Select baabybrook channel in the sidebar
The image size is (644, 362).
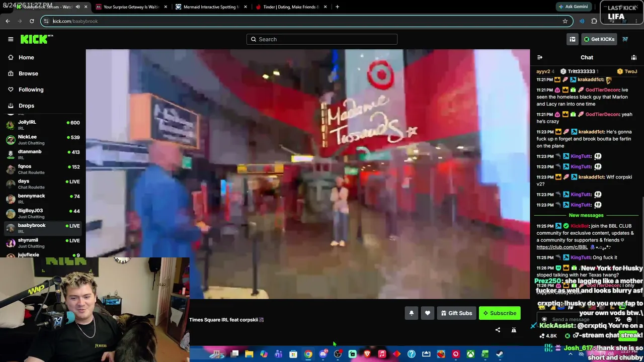(43, 228)
